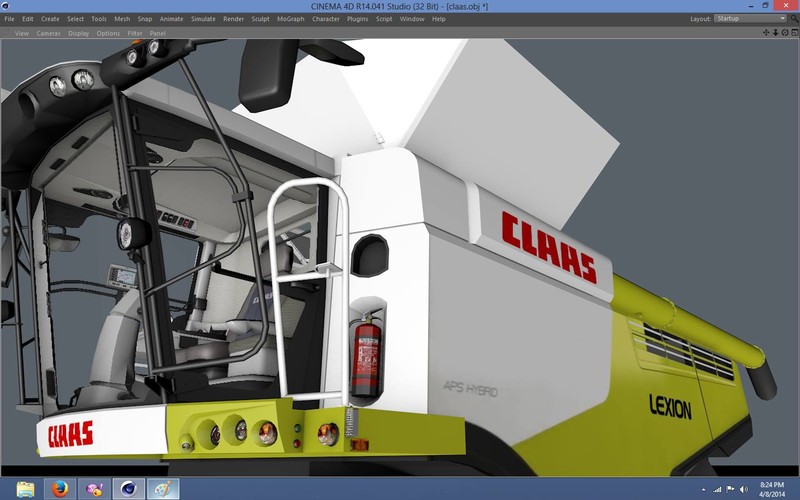This screenshot has width=800, height=500.
Task: Click the viewport rotate camera icon
Action: point(784,33)
